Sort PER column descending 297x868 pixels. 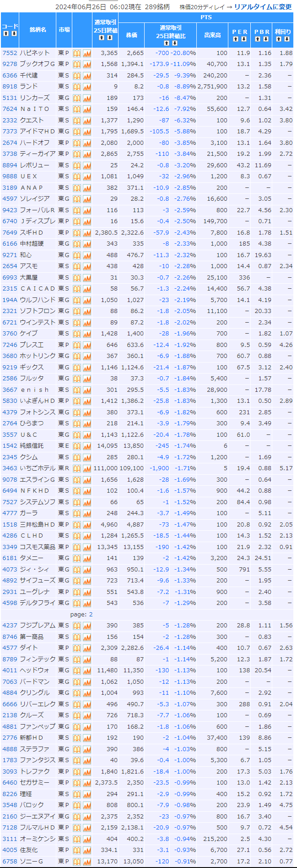coord(243,39)
